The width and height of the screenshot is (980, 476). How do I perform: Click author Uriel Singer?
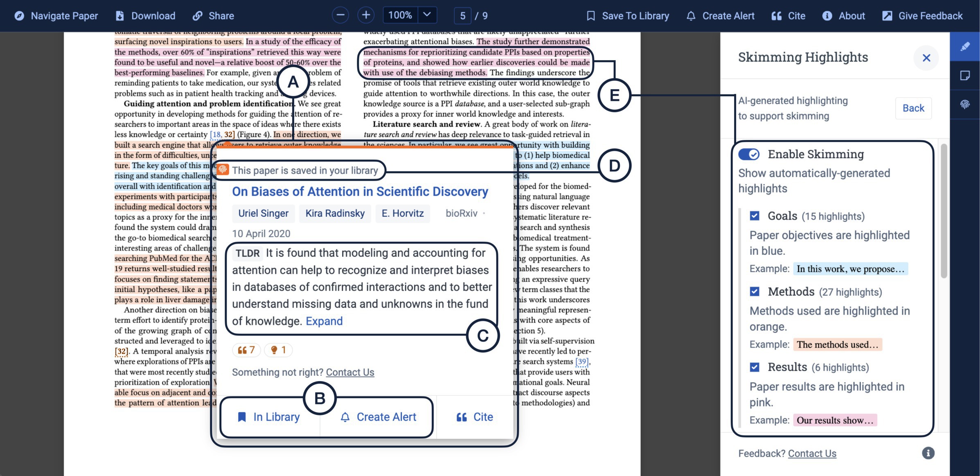pyautogui.click(x=263, y=213)
